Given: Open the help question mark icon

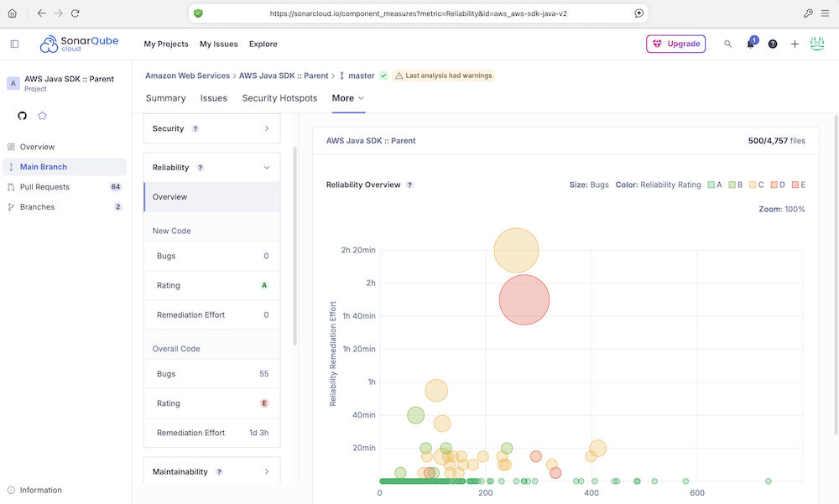Looking at the screenshot, I should click(773, 44).
